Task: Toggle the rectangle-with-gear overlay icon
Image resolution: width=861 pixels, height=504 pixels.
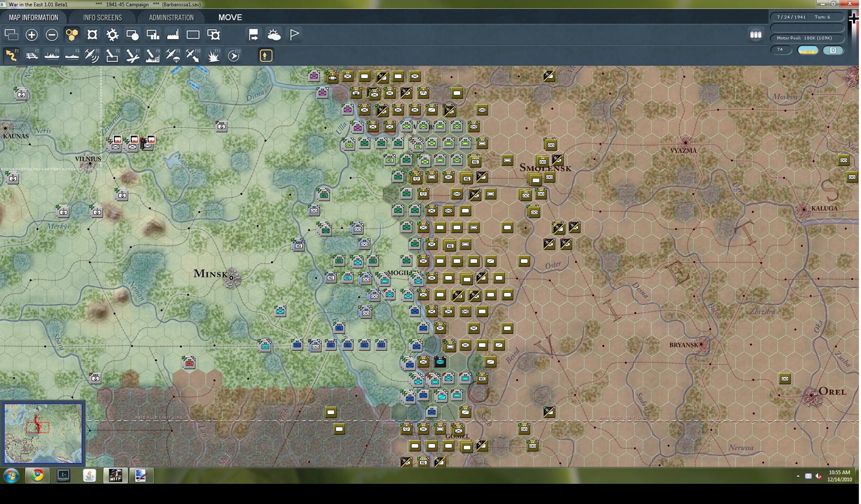Action: pyautogui.click(x=214, y=34)
